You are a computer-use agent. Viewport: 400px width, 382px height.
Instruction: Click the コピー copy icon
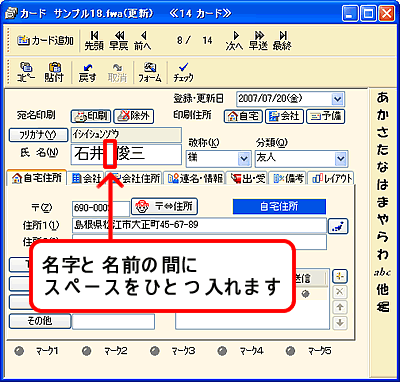click(x=26, y=72)
